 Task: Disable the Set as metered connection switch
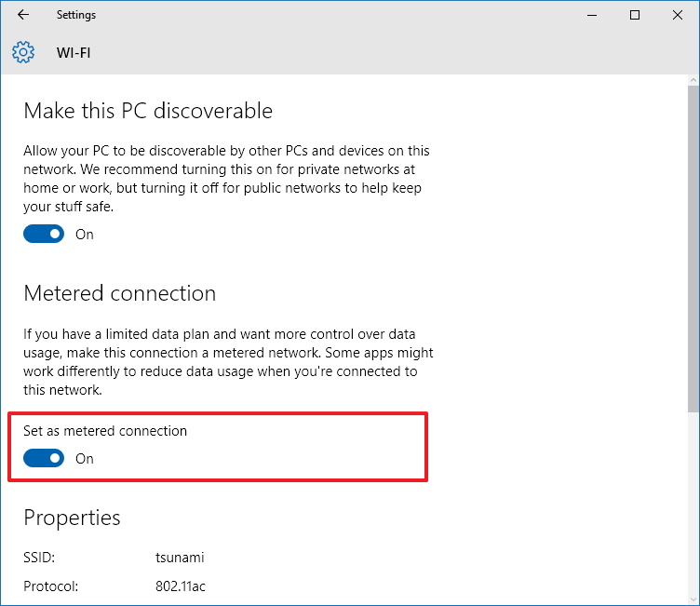tap(44, 458)
